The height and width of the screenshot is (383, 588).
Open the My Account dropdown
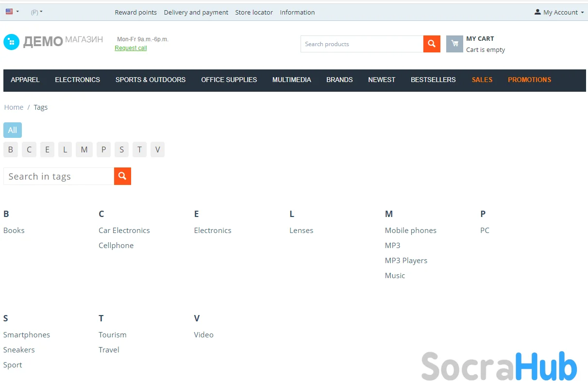559,12
